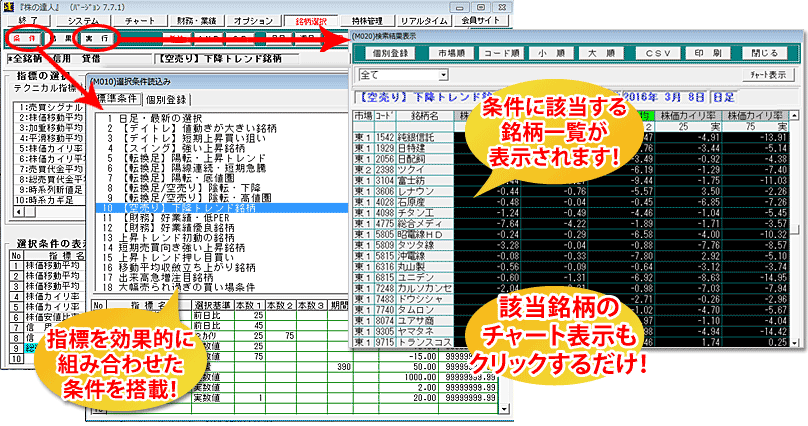808x426 pixels.
Task: Select 1929 日特建 result row
Action: tap(570, 148)
